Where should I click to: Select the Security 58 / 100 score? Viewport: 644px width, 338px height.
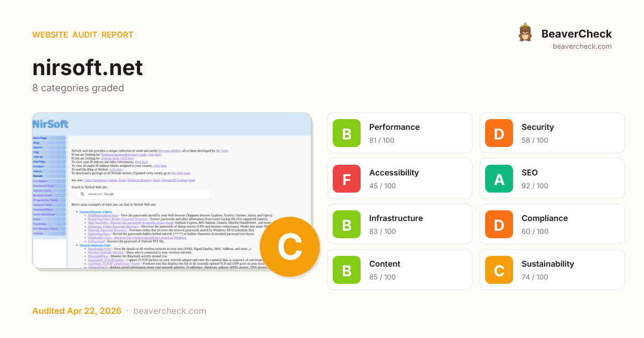[535, 141]
